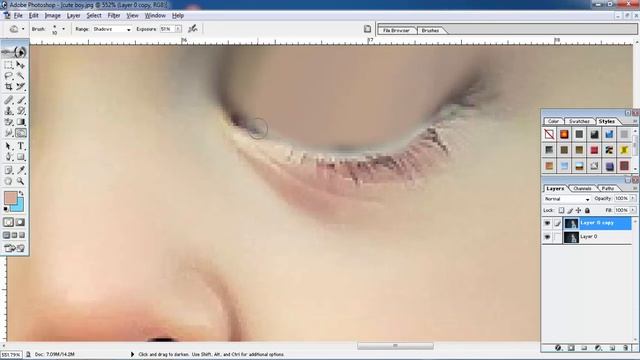The width and height of the screenshot is (640, 360).
Task: Switch to Quick Mask mode
Action: coord(20,222)
